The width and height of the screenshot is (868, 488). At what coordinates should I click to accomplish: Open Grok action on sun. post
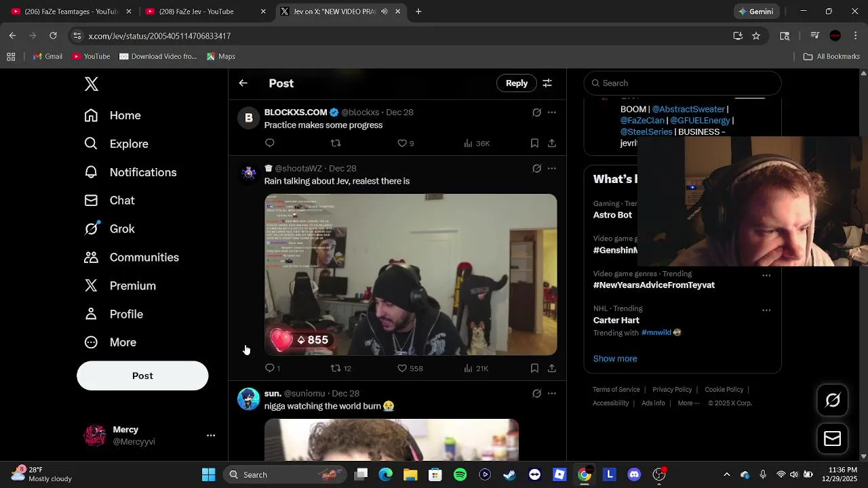536,394
